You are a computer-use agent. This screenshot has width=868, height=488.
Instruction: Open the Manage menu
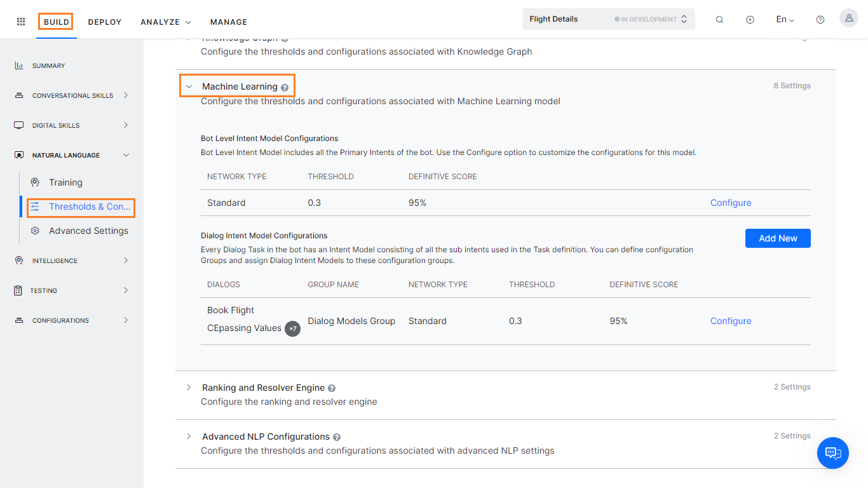click(228, 22)
